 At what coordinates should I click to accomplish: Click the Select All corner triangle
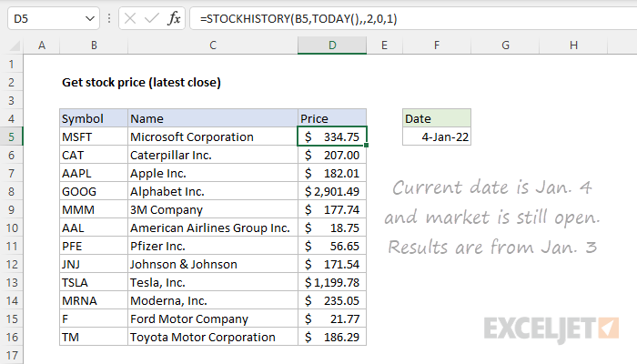tap(15, 45)
